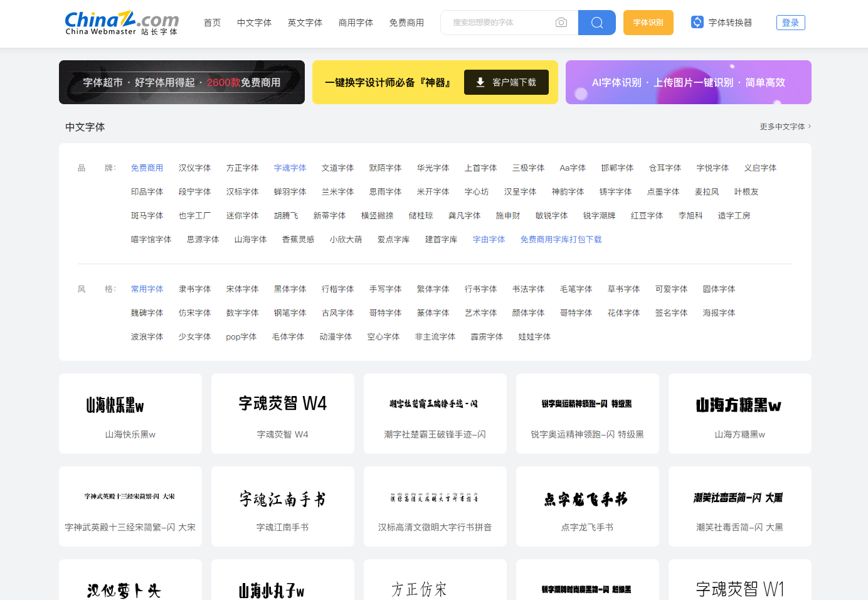Screen dimensions: 868x600
Task: Select brand 思源字体
Action: click(x=203, y=239)
